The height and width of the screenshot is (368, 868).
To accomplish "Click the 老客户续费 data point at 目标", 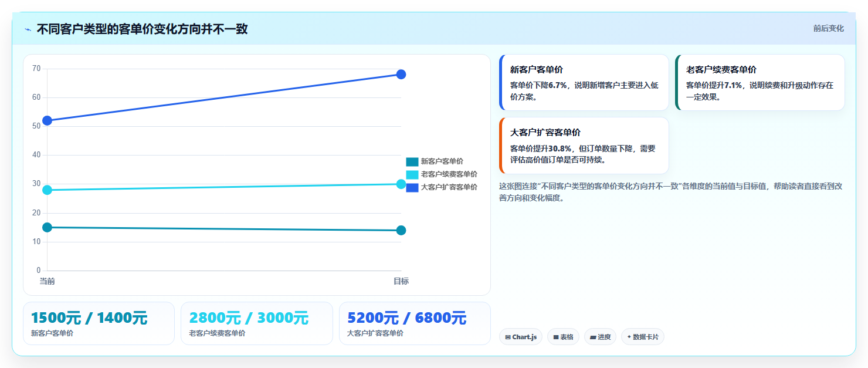I will [x=401, y=184].
